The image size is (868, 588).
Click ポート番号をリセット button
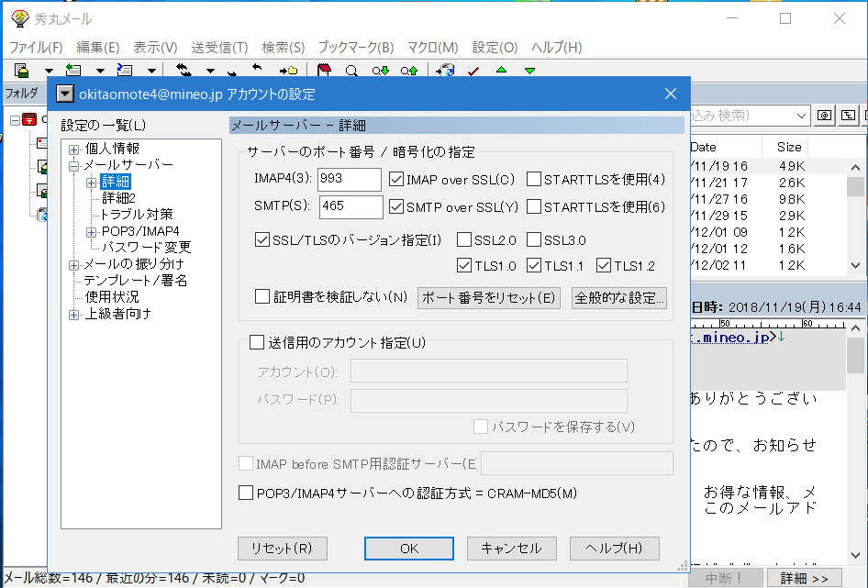pos(488,297)
